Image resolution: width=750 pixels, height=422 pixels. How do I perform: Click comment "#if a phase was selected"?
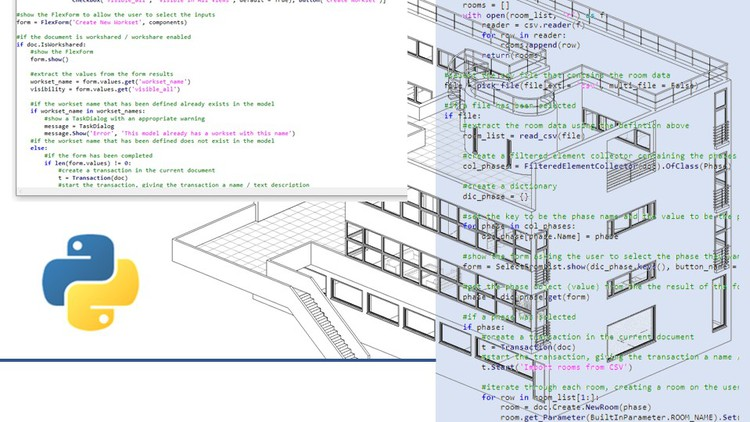click(x=519, y=317)
